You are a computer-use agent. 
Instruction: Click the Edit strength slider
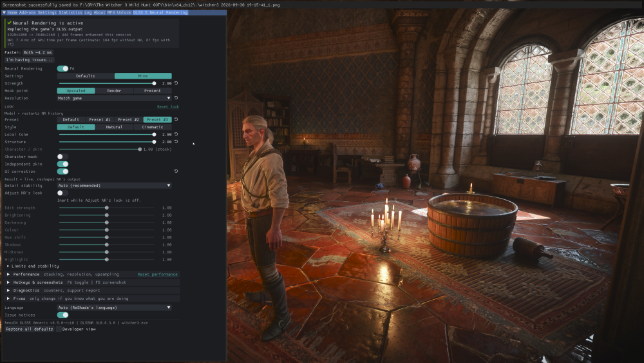[x=107, y=208]
